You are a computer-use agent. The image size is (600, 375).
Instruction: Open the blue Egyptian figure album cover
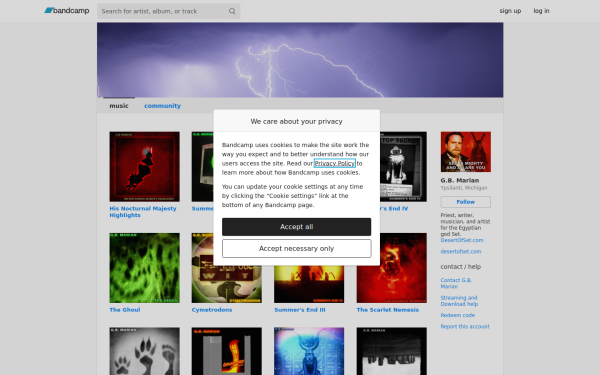[309, 351]
